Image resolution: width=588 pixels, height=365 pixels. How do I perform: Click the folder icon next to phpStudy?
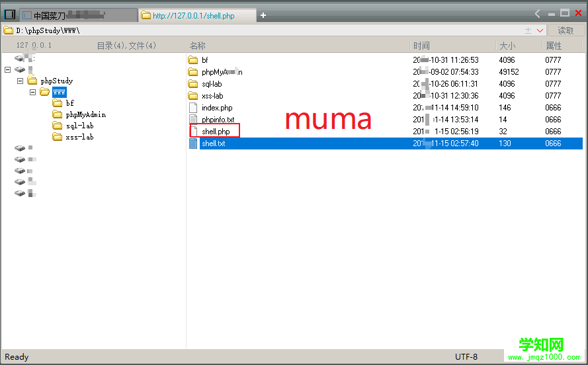tap(32, 81)
